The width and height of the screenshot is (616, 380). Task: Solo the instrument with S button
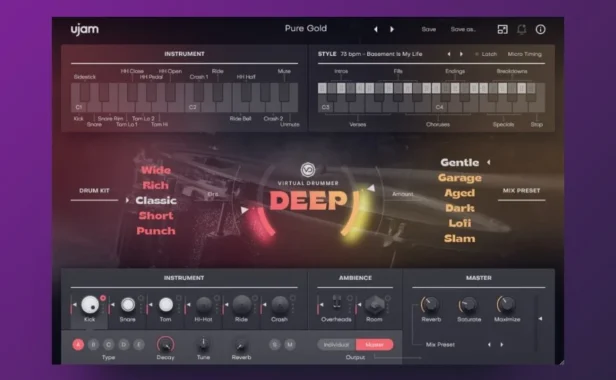tap(275, 345)
